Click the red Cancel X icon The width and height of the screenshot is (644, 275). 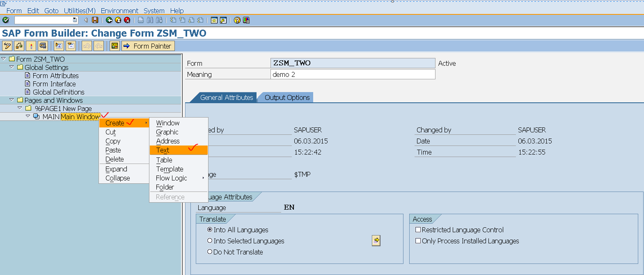point(127,20)
